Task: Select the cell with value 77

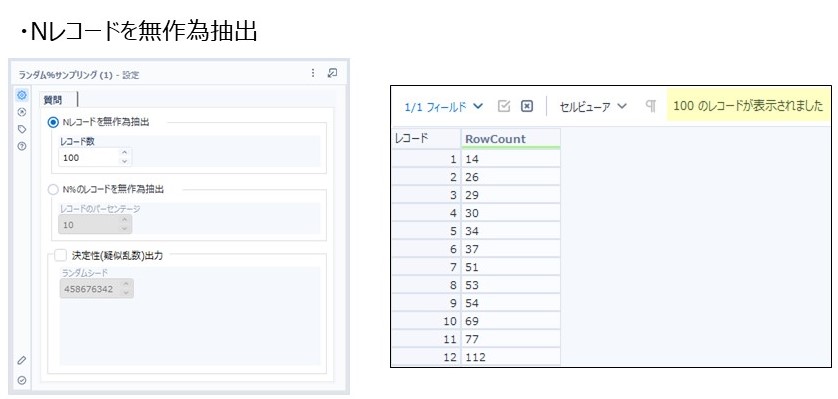Action: click(510, 339)
